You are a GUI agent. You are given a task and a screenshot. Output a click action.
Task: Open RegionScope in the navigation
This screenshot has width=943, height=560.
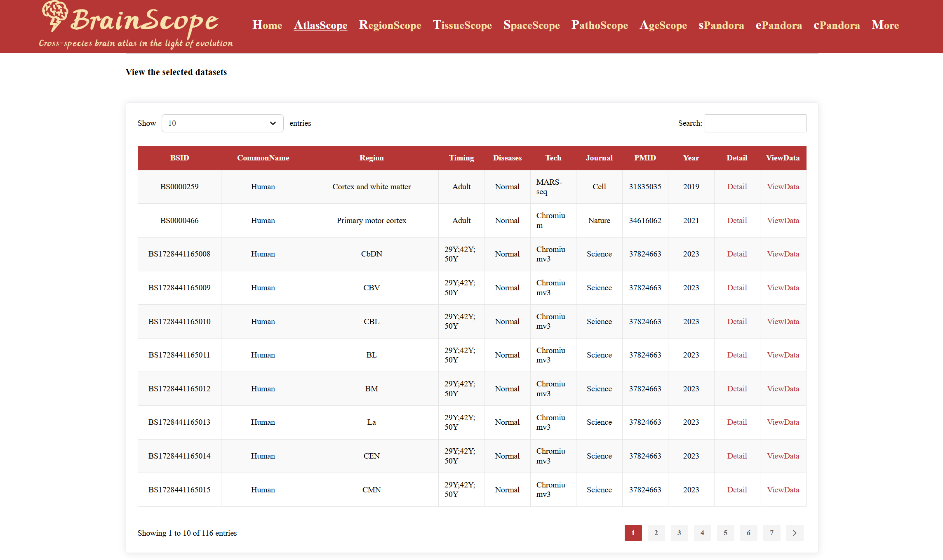click(390, 25)
